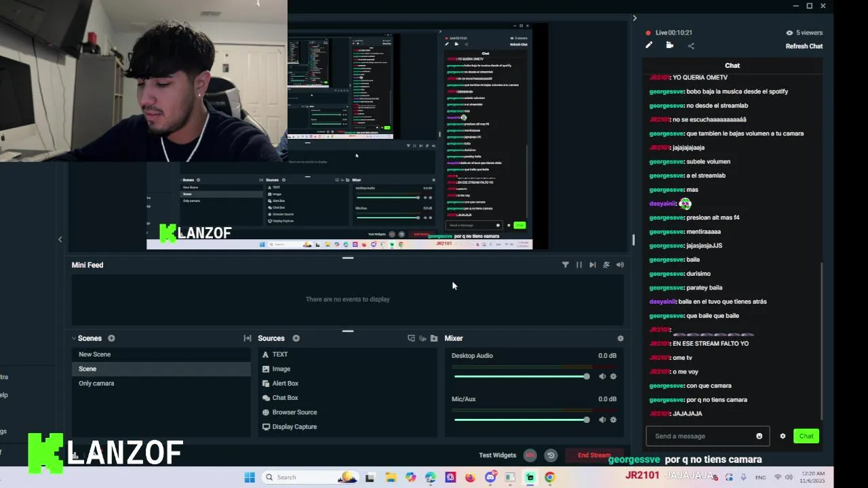Add a new scene with plus icon
The width and height of the screenshot is (868, 488).
[x=111, y=338]
